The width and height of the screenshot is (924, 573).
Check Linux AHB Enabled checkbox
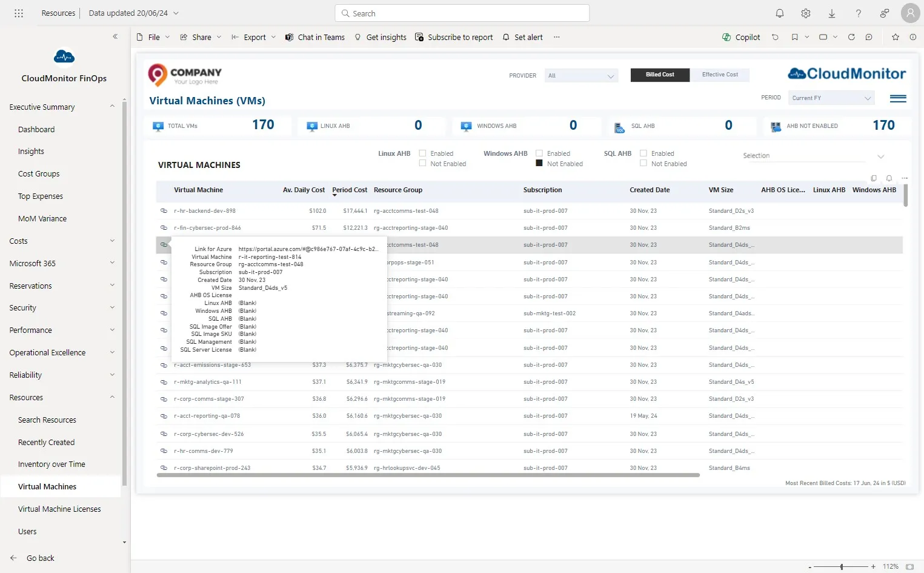423,153
